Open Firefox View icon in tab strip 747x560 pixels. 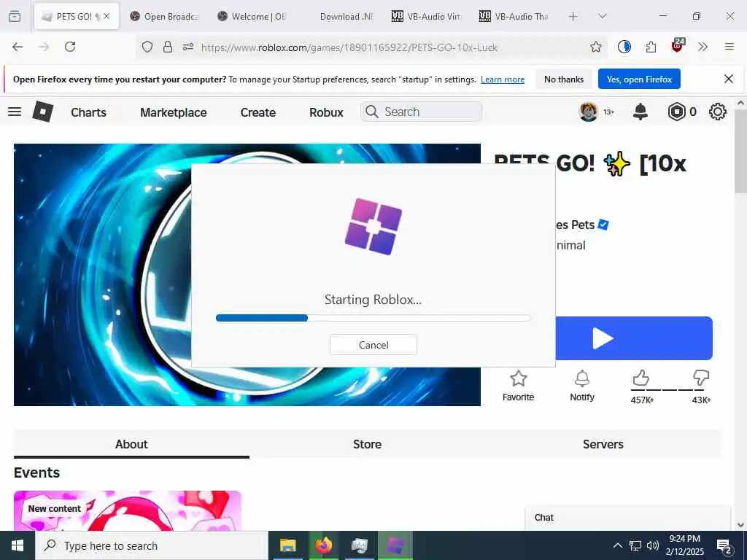(15, 16)
